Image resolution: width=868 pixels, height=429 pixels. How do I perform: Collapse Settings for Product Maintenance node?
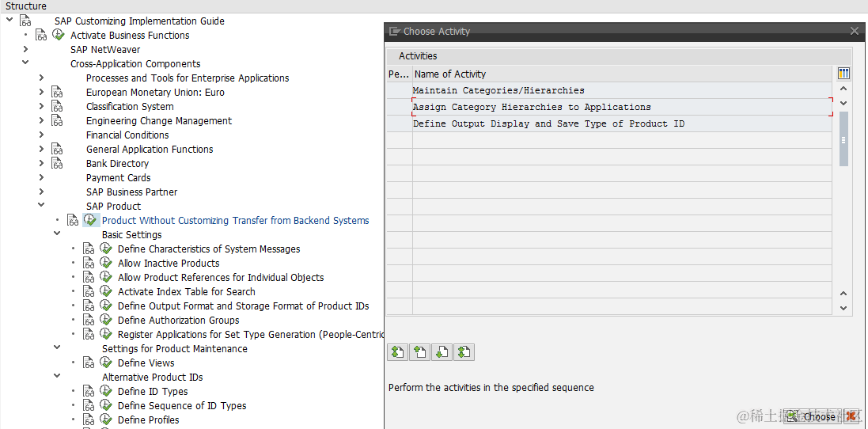click(x=57, y=347)
